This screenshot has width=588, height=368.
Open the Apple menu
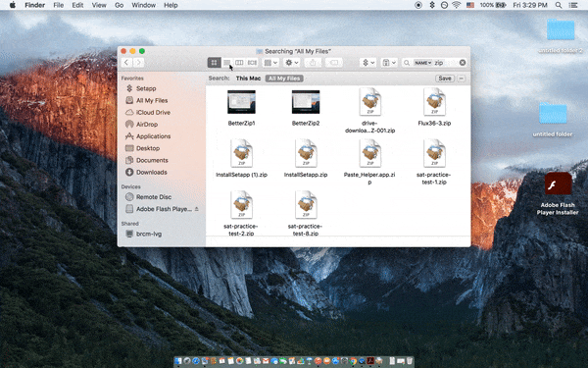13,5
